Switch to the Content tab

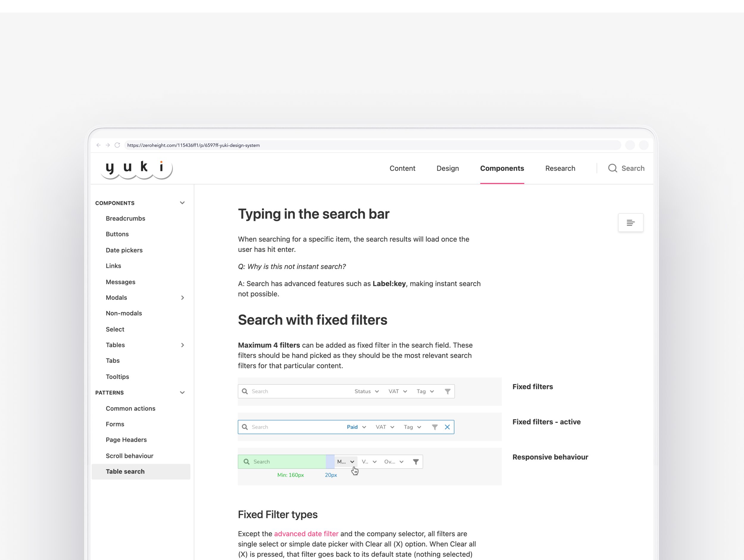coord(402,168)
